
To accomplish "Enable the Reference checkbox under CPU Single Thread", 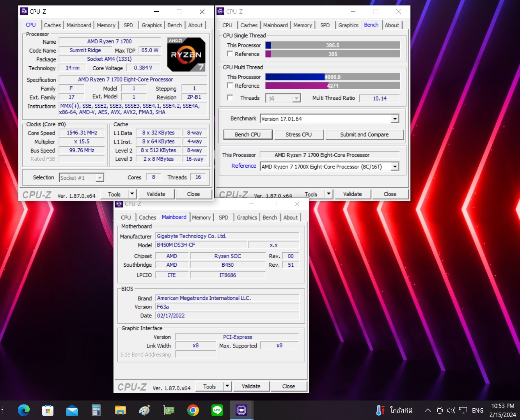I will coord(230,54).
